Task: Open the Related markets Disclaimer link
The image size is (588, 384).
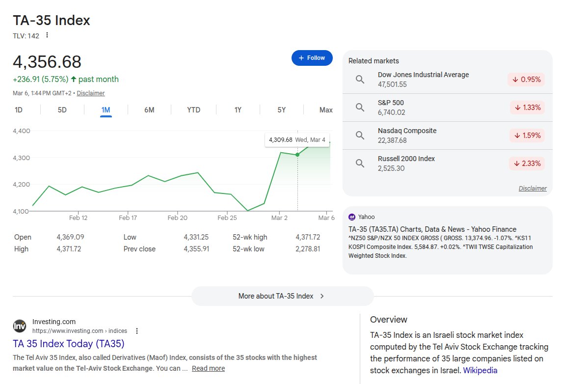Action: pos(533,188)
